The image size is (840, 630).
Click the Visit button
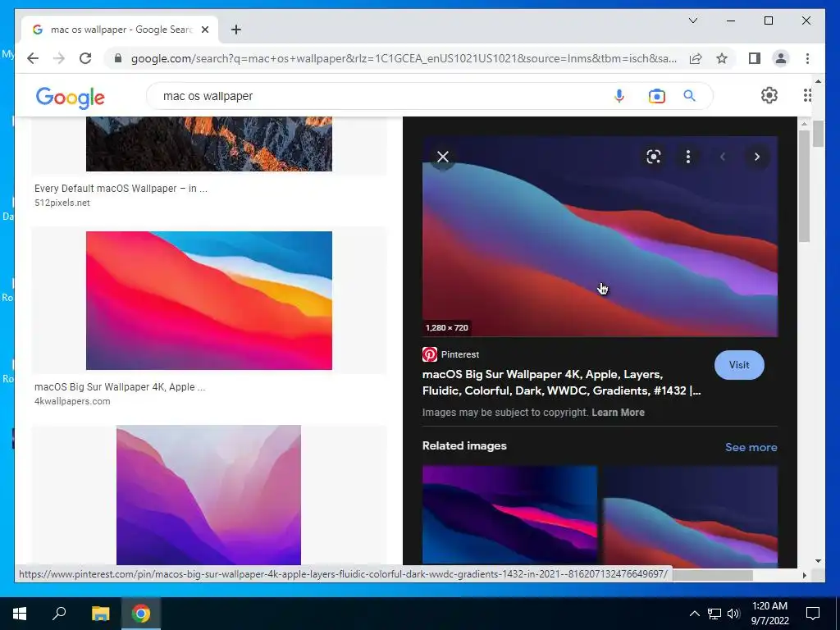click(739, 365)
